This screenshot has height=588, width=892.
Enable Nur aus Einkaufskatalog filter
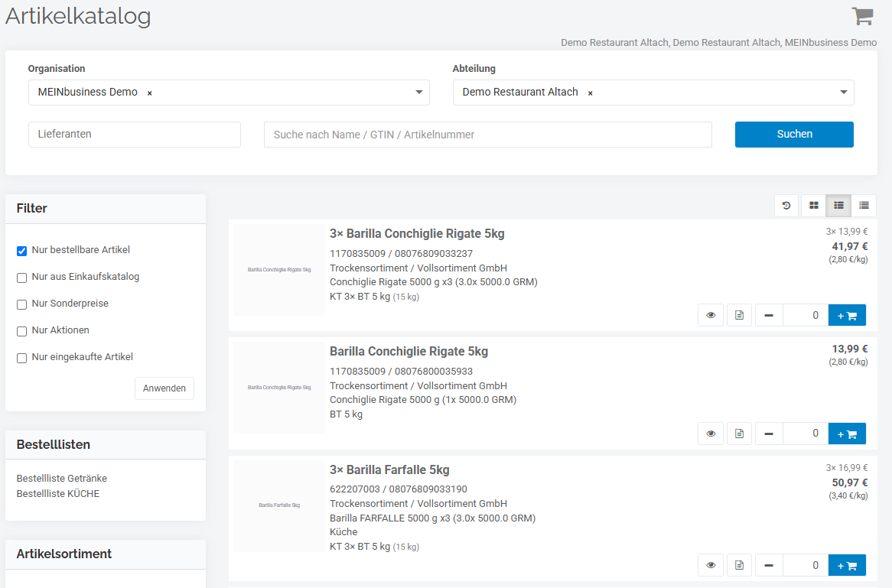[x=21, y=278]
